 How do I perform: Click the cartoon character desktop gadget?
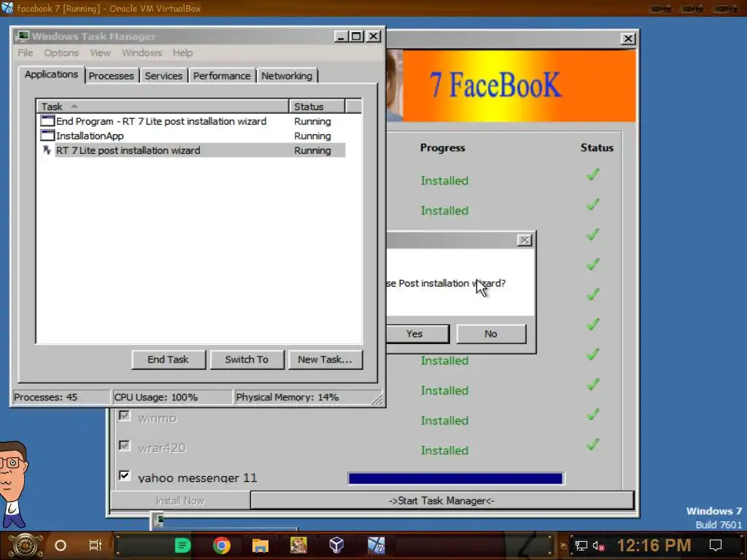pyautogui.click(x=14, y=484)
